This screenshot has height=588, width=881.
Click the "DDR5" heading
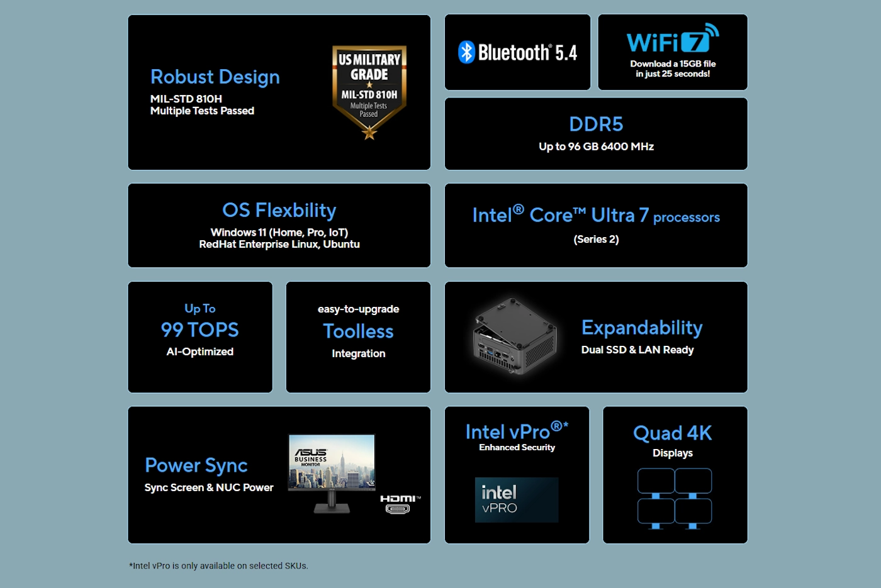coord(596,124)
